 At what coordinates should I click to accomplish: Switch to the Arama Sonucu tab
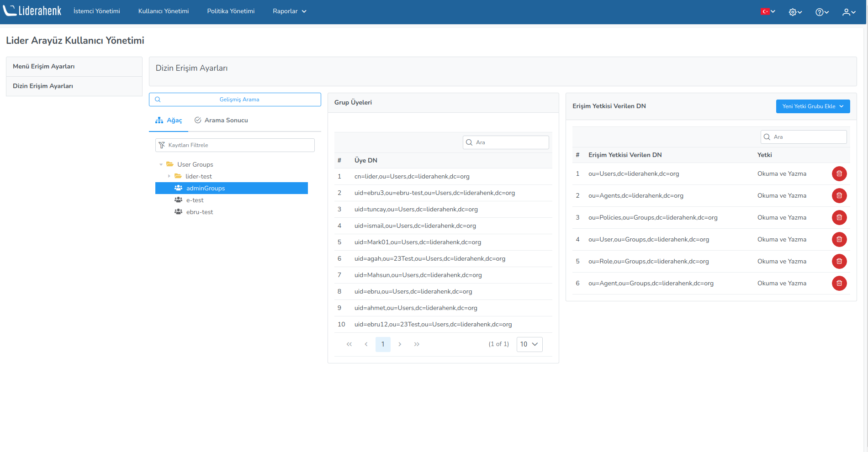[221, 121]
